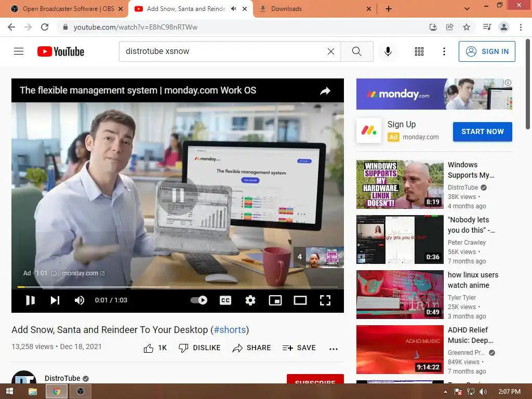Mute the video player volume
This screenshot has width=532, height=399.
tap(79, 300)
